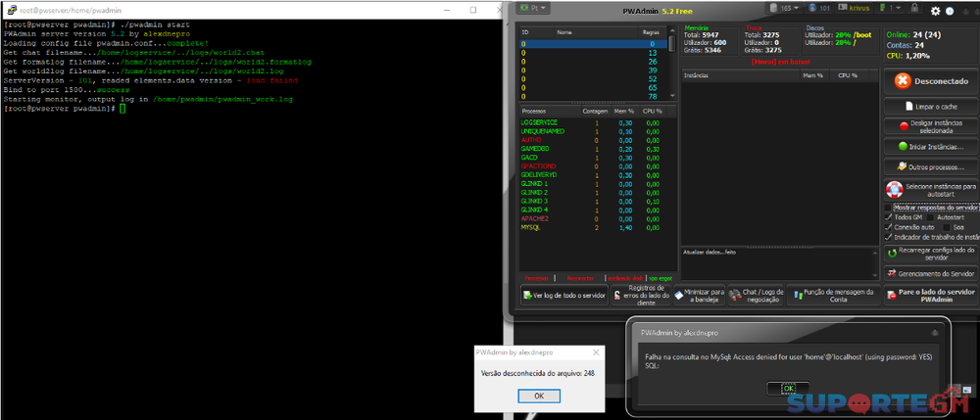Click Recarregar configs lado do servidor
This screenshot has height=420, width=980.
pos(931,253)
